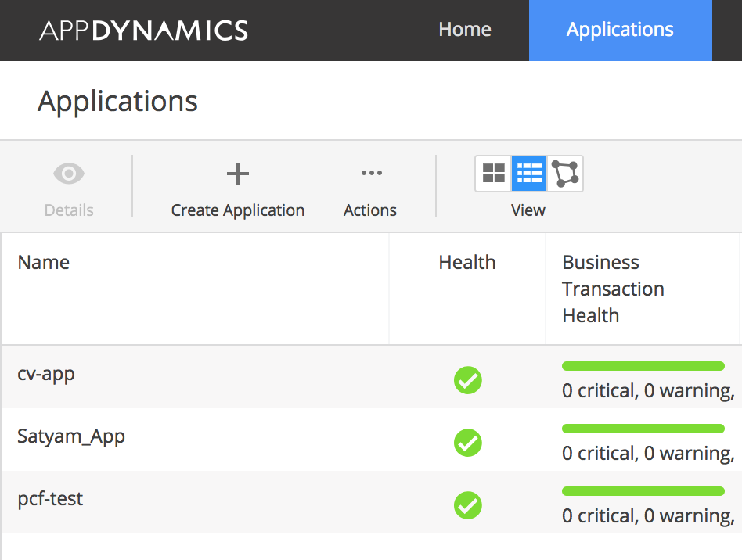Click pcf-test green health checkmark icon
The height and width of the screenshot is (560, 742).
pyautogui.click(x=467, y=505)
